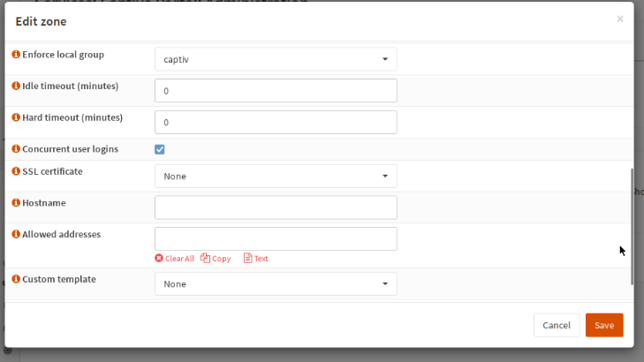
Task: Click info icon beside Custom template
Action: click(x=16, y=279)
